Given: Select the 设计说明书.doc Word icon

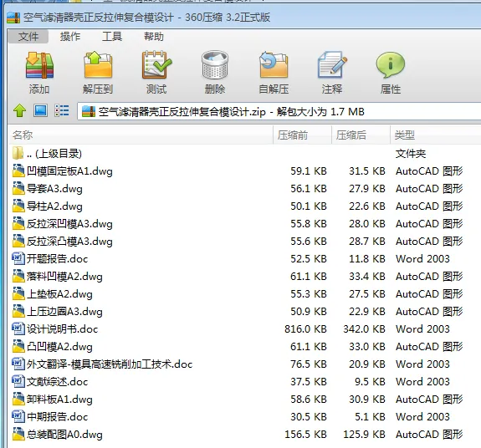Looking at the screenshot, I should [x=18, y=328].
